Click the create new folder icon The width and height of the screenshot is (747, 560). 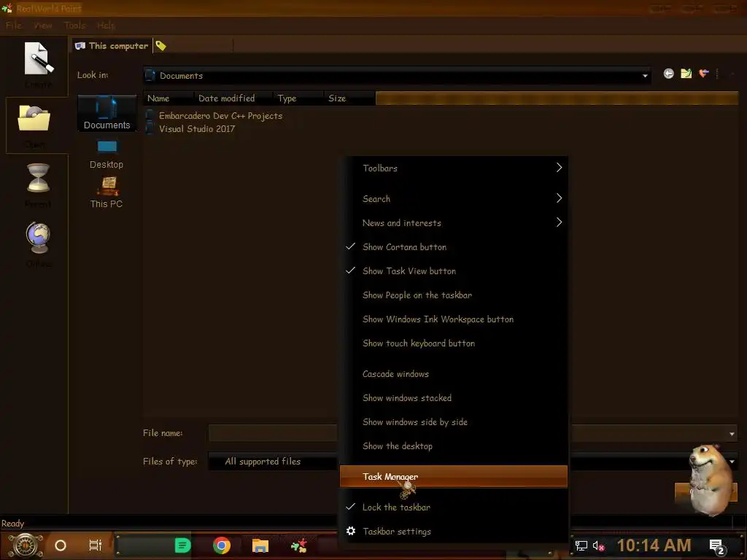686,74
